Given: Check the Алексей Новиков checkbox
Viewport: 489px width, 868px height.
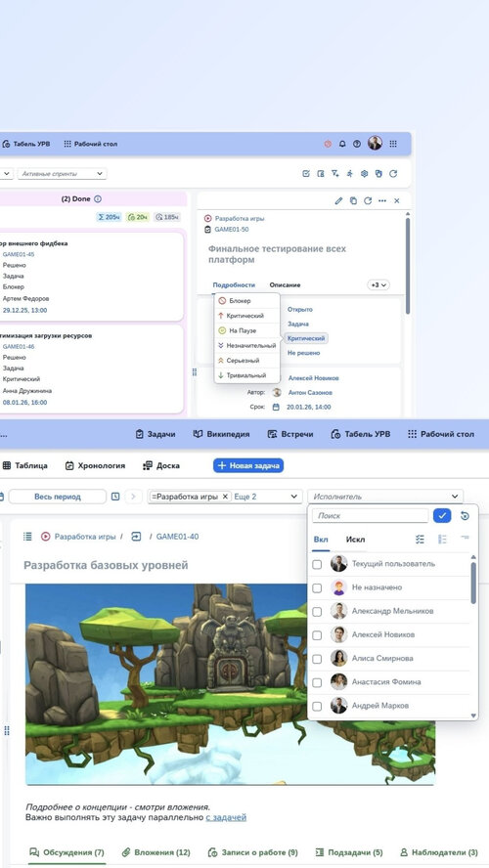Looking at the screenshot, I should click(x=317, y=635).
